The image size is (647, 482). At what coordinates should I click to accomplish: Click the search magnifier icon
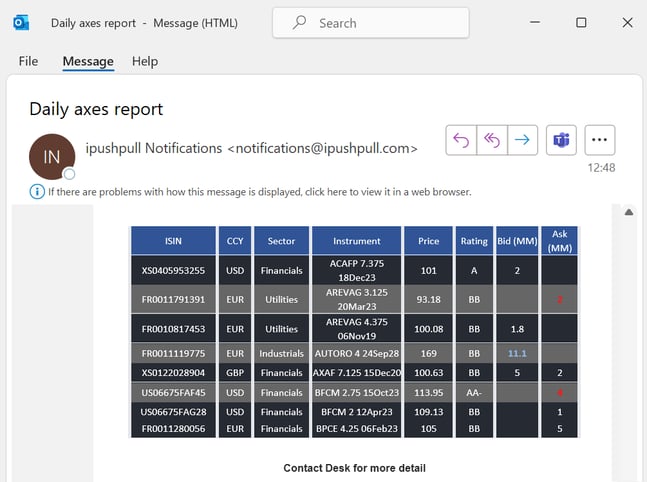[300, 23]
